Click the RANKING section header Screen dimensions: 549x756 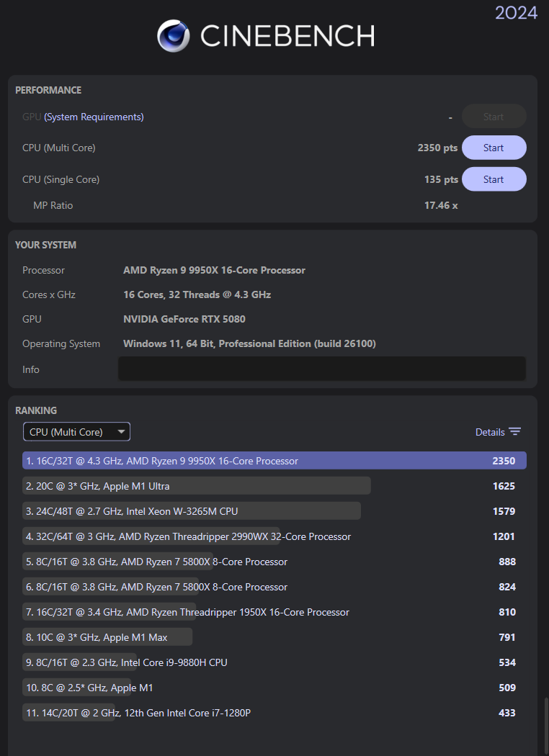click(x=36, y=410)
